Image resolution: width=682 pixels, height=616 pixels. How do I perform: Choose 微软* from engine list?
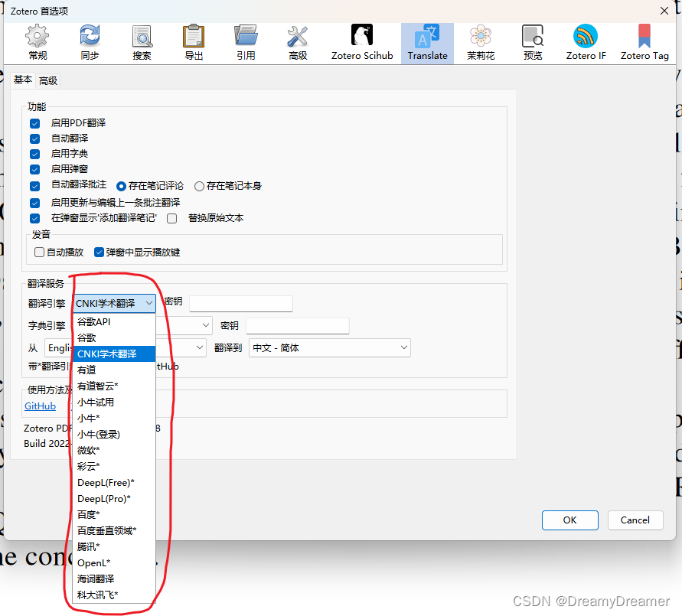[114, 451]
